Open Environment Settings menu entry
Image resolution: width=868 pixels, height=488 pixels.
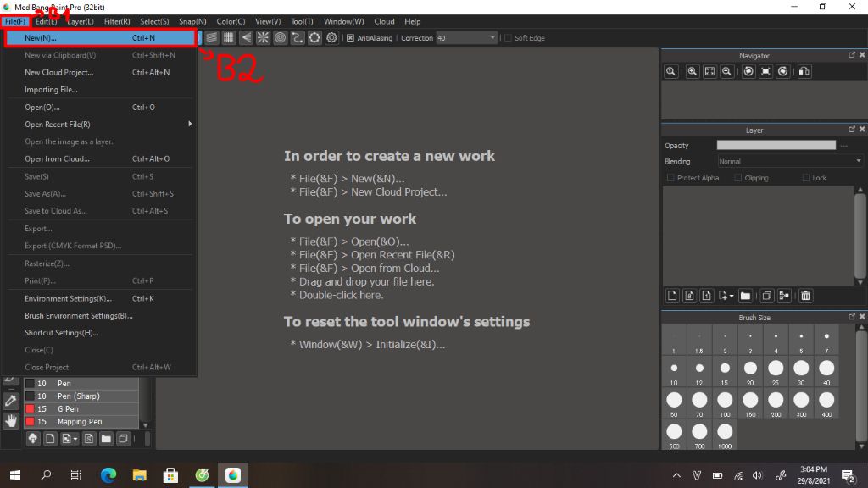coord(100,299)
